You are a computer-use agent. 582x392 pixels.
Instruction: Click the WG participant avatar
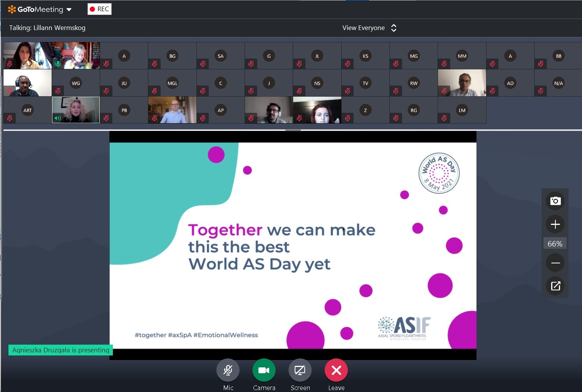click(x=76, y=83)
